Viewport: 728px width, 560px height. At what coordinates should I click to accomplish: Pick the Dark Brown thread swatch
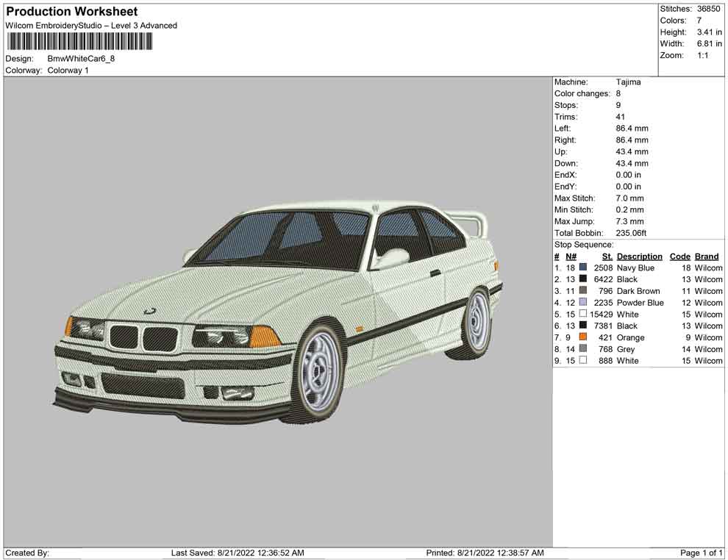tap(583, 291)
